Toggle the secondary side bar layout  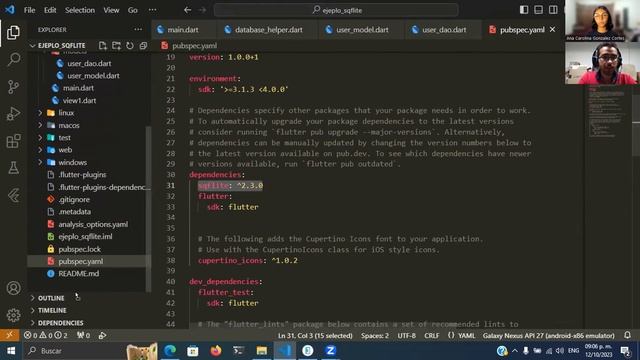(x=553, y=10)
